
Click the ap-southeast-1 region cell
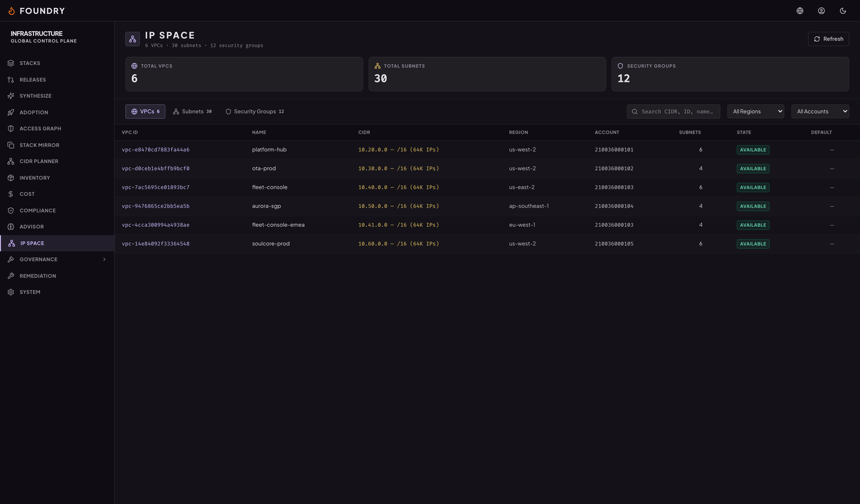tap(529, 206)
